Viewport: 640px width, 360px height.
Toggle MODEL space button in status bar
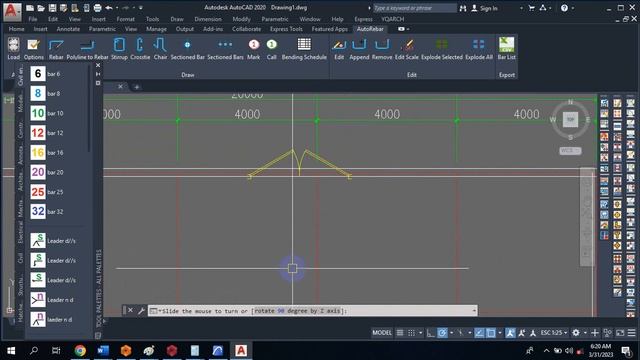pos(382,333)
